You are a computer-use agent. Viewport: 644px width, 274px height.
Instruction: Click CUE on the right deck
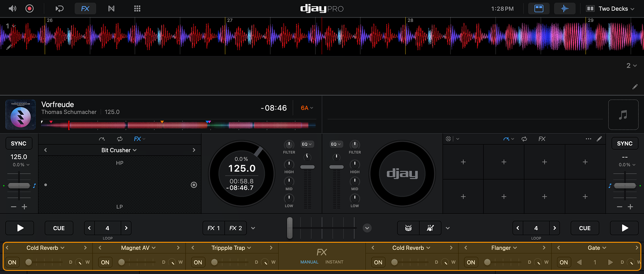585,228
